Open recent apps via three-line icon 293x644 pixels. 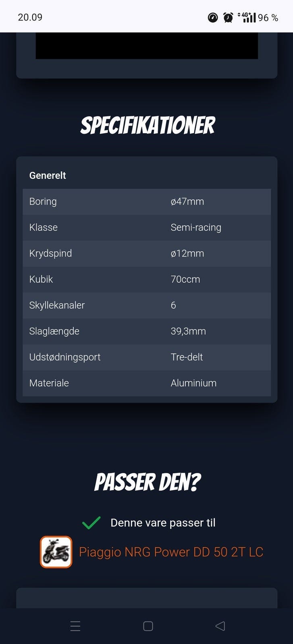pos(75,626)
